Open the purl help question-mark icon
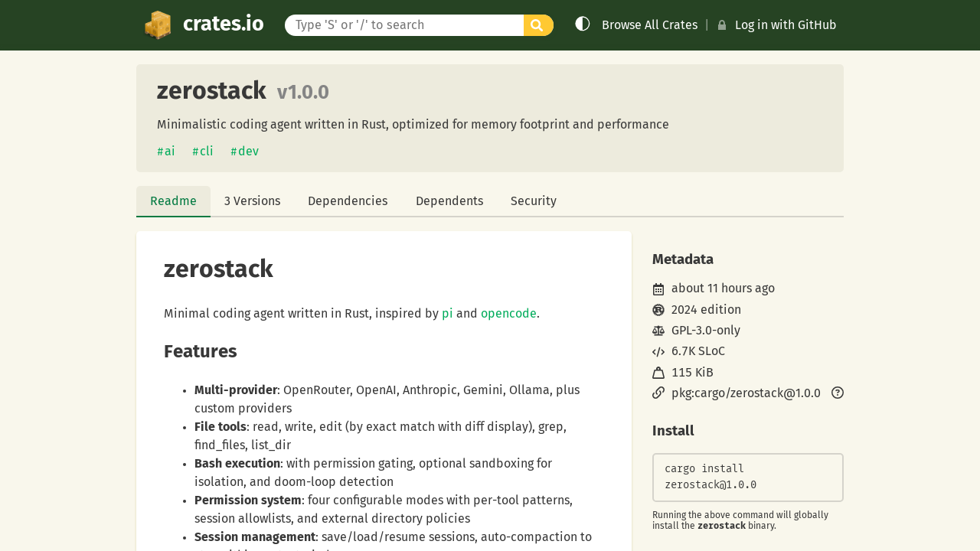 coord(838,393)
